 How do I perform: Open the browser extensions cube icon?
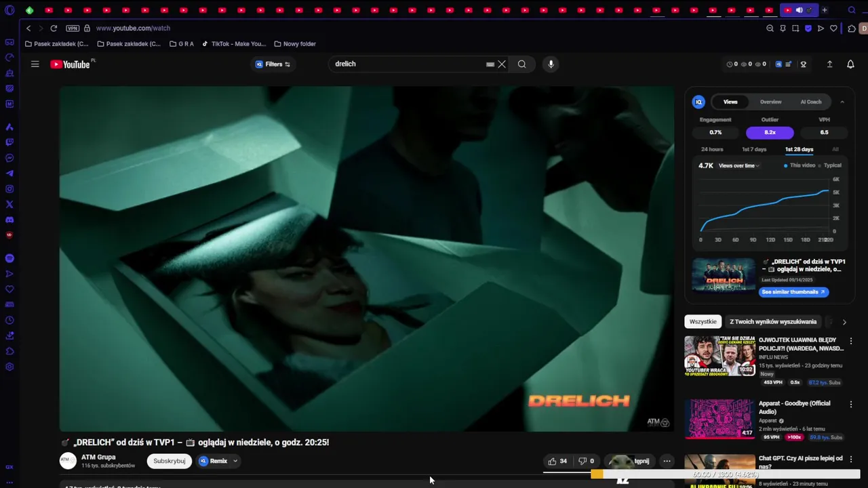[852, 28]
